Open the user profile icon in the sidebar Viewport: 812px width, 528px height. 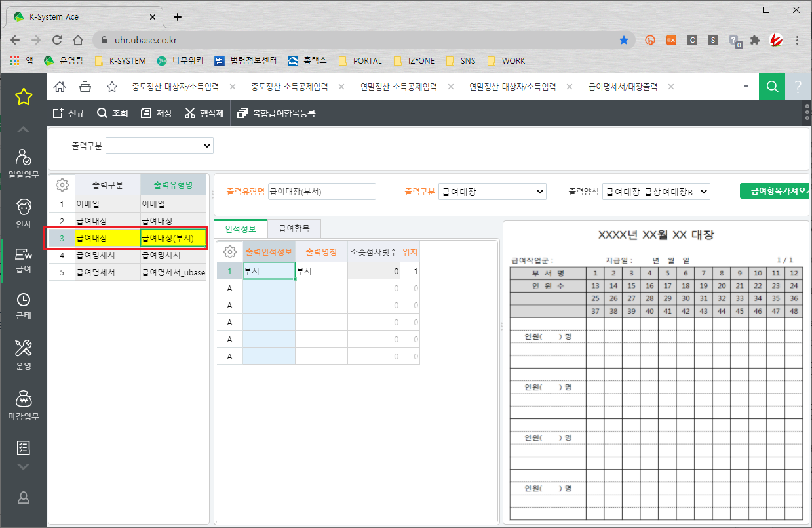point(24,497)
